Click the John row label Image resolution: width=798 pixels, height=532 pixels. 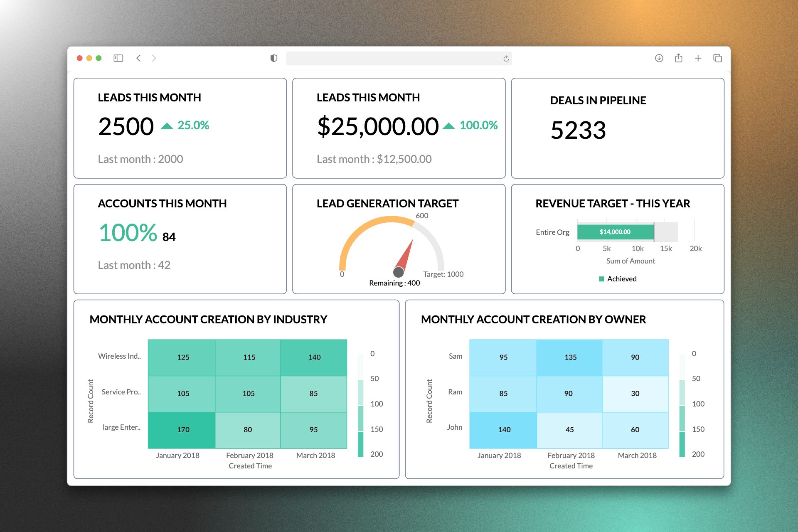click(455, 427)
